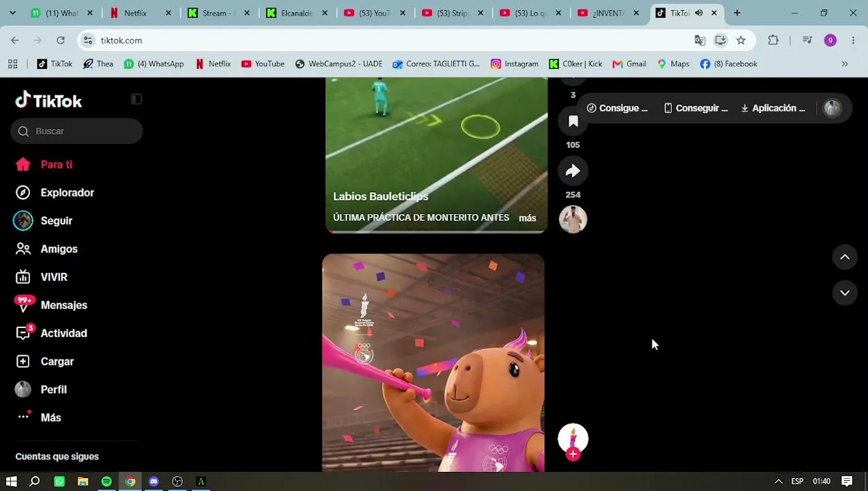Show more bookmarks chevron
This screenshot has width=868, height=491.
click(x=845, y=64)
